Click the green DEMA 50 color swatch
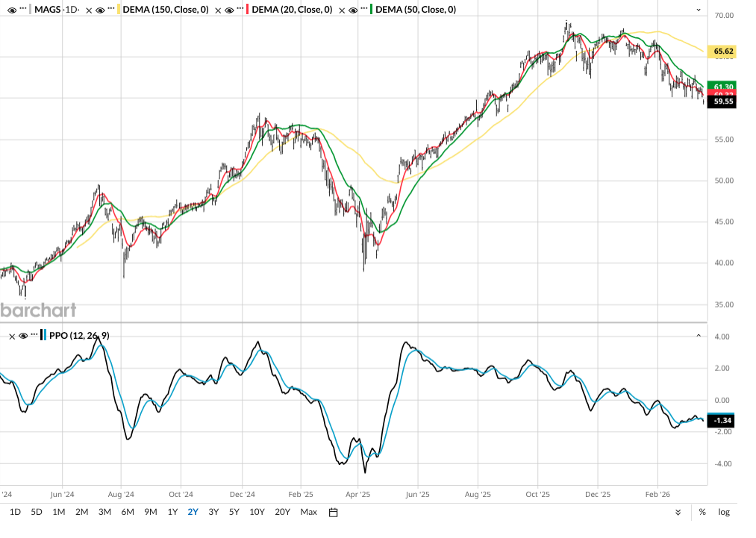This screenshot has height=538, width=756. point(371,9)
